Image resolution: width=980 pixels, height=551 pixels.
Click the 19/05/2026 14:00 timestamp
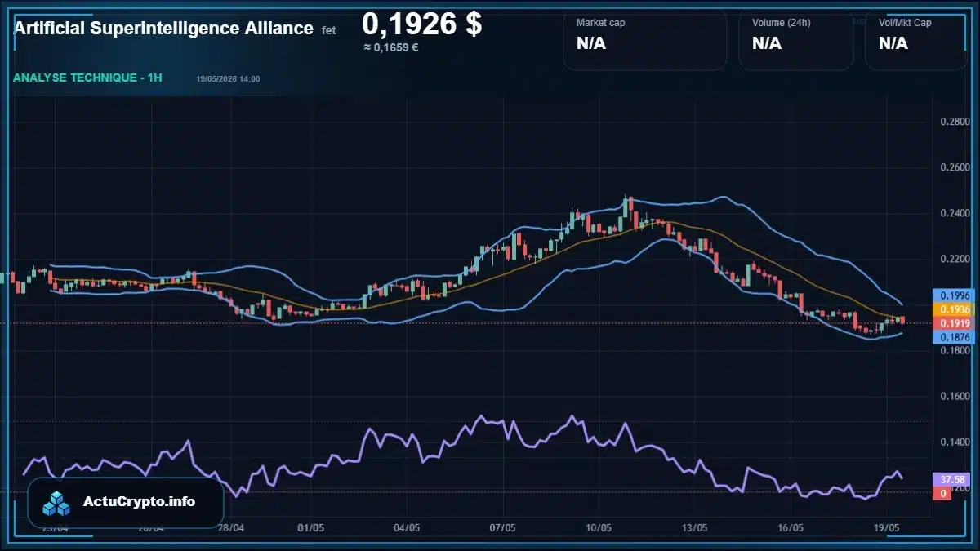228,78
